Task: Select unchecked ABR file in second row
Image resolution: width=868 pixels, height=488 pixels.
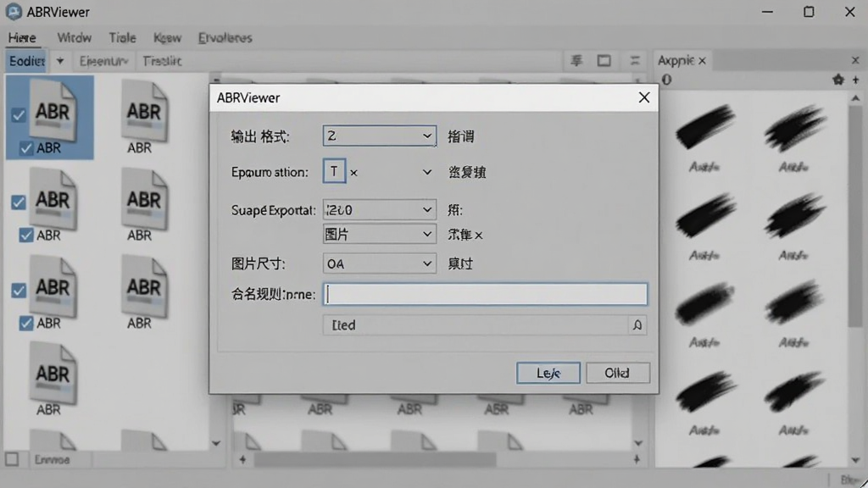Action: pos(144,199)
